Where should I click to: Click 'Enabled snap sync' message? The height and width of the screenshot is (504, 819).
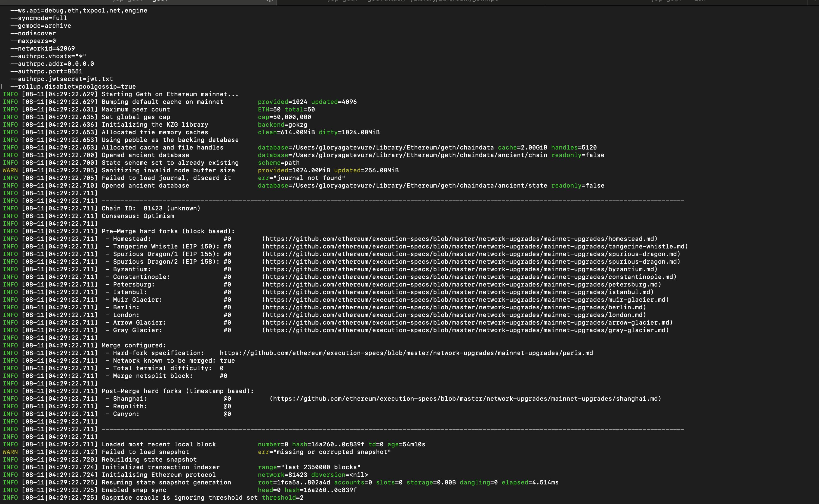click(134, 490)
